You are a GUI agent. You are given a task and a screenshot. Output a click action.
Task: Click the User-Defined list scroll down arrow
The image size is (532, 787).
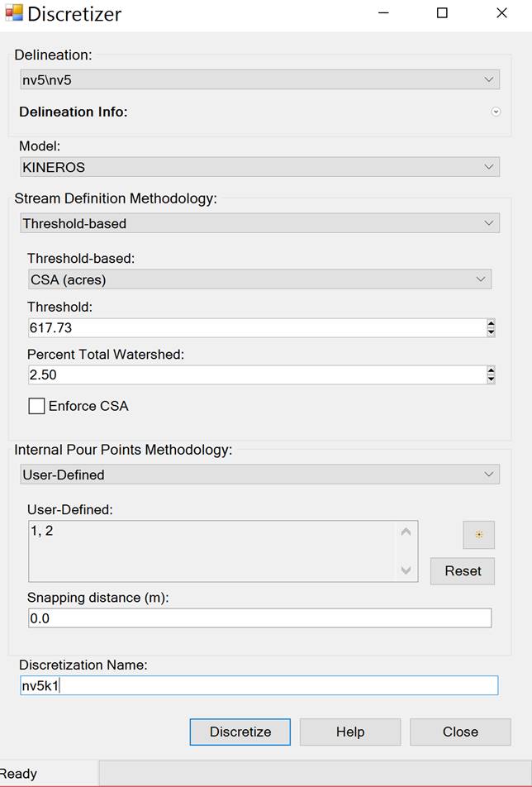406,570
